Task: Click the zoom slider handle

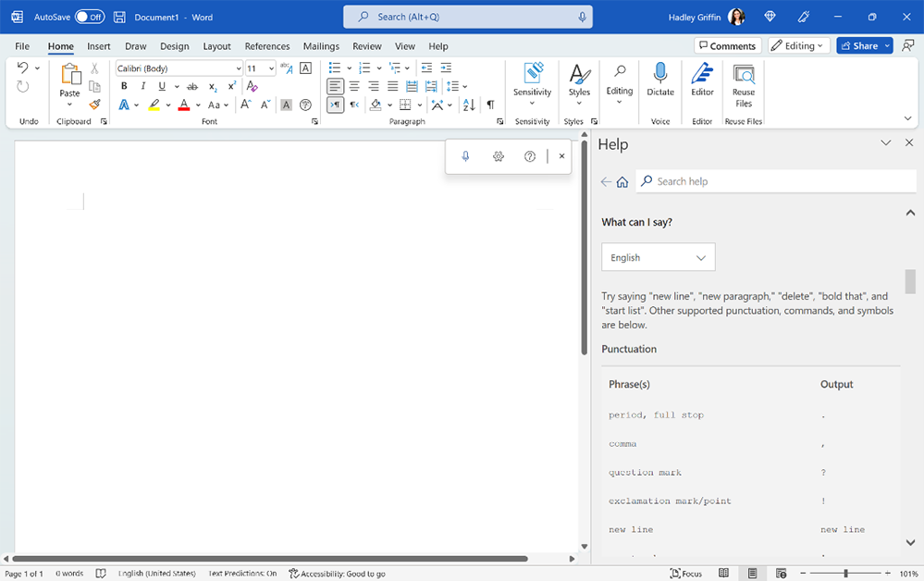Action: point(845,574)
